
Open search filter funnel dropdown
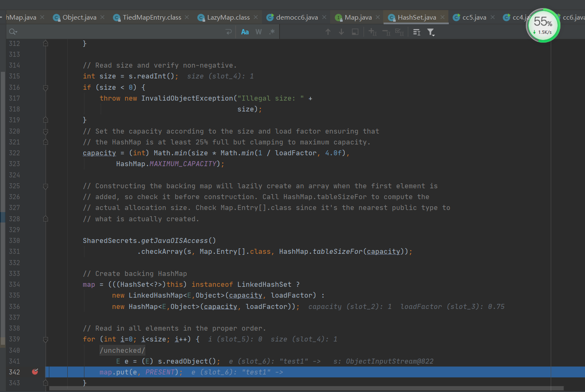(x=431, y=32)
